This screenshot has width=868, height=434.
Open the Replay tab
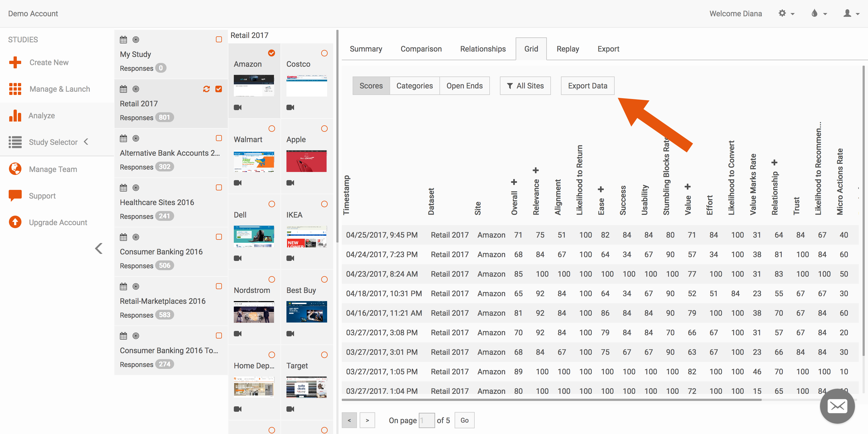[x=568, y=49]
